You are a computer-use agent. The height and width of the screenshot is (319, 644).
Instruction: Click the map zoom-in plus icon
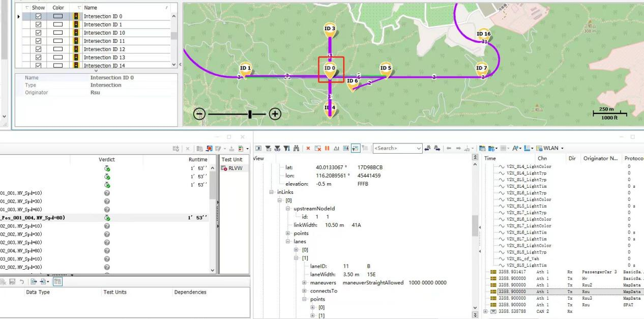[x=275, y=114]
